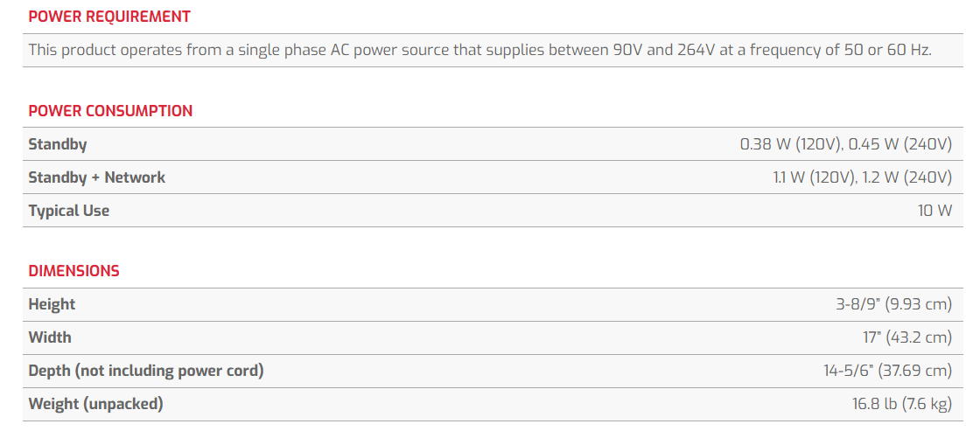Select the width value '17" (43.2 cm)'
The height and width of the screenshot is (438, 980).
(907, 337)
